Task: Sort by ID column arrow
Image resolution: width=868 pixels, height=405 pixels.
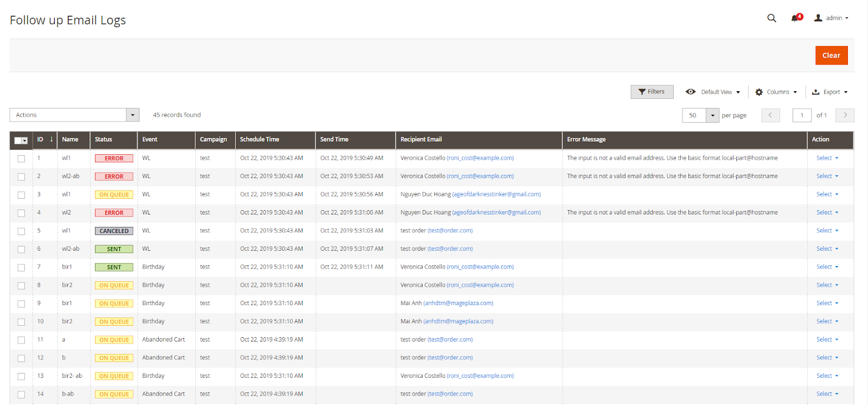Action: click(52, 140)
